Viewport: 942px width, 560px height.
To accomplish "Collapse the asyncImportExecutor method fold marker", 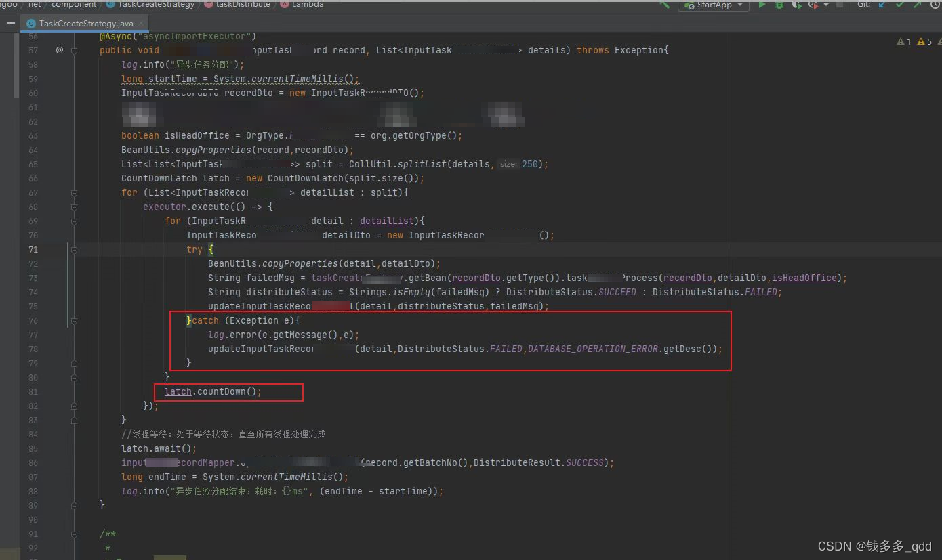I will coord(73,50).
